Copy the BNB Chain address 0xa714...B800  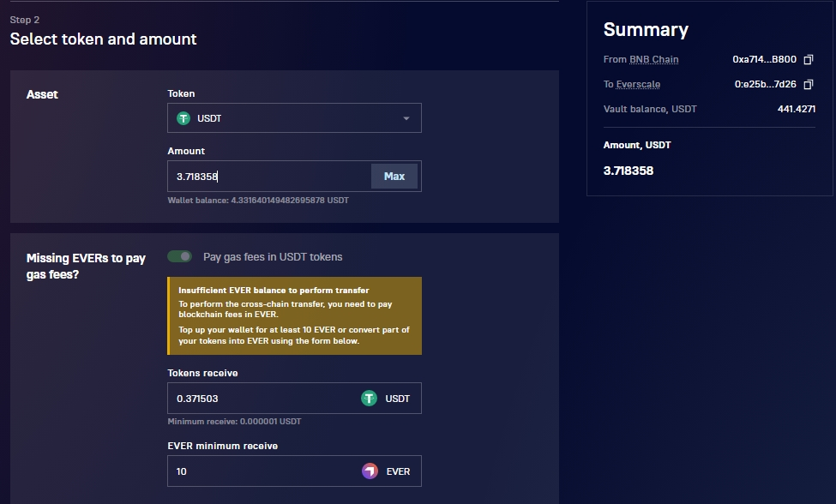pos(809,60)
